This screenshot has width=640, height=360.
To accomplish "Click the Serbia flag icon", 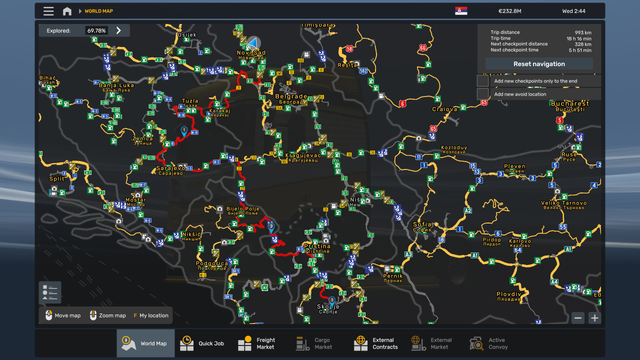I will coord(461,11).
